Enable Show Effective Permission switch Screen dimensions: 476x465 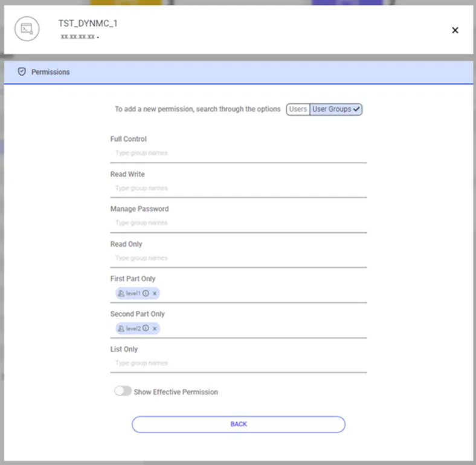123,391
